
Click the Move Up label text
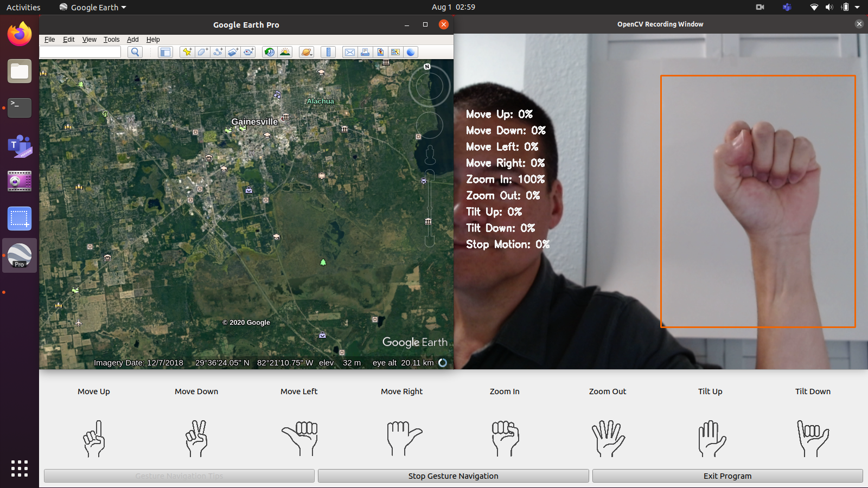click(x=94, y=391)
